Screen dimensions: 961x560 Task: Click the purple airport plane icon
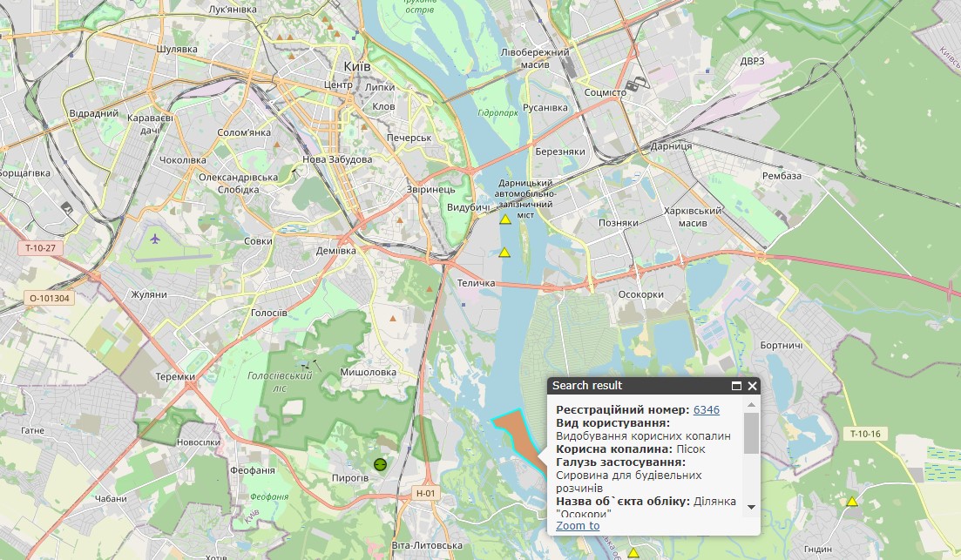[x=156, y=238]
